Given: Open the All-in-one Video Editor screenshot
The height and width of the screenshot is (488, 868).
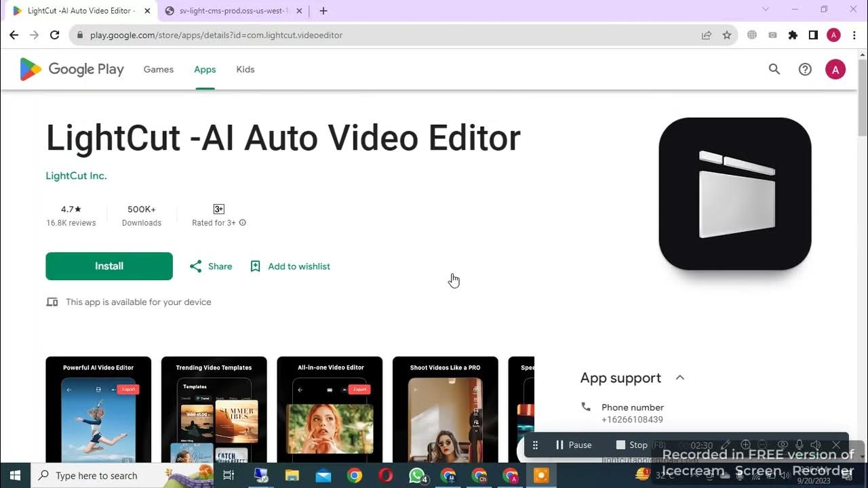Looking at the screenshot, I should 330,409.
